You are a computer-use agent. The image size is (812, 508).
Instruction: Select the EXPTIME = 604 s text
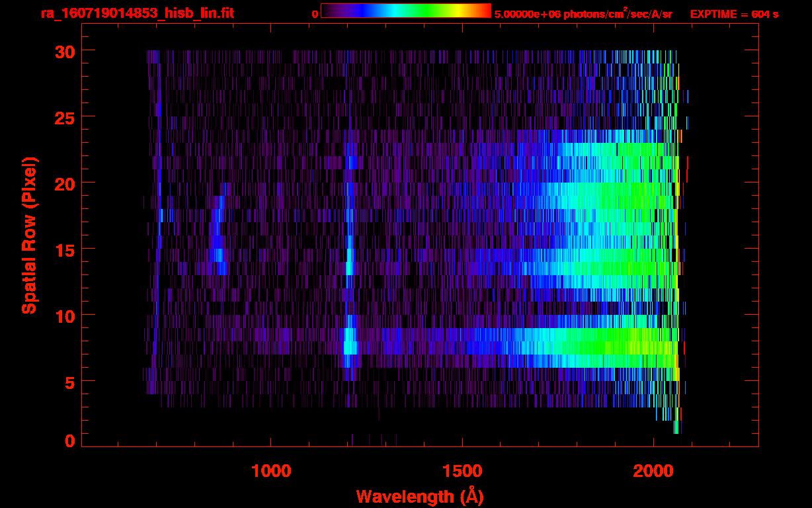734,14
